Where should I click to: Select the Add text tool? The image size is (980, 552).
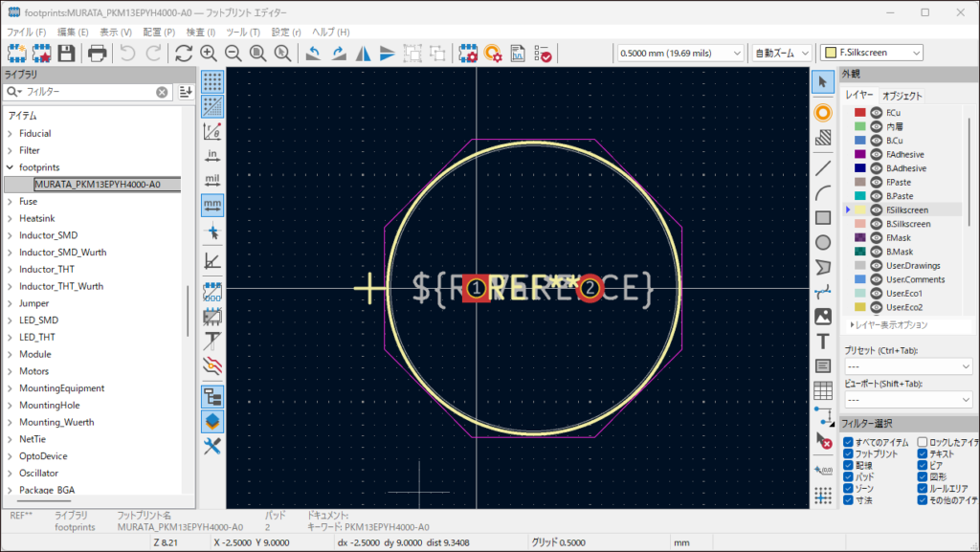click(x=822, y=342)
